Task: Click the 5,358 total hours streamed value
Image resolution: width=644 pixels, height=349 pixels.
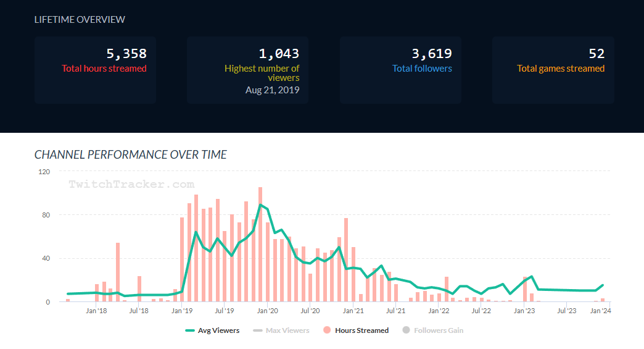Action: (x=126, y=54)
